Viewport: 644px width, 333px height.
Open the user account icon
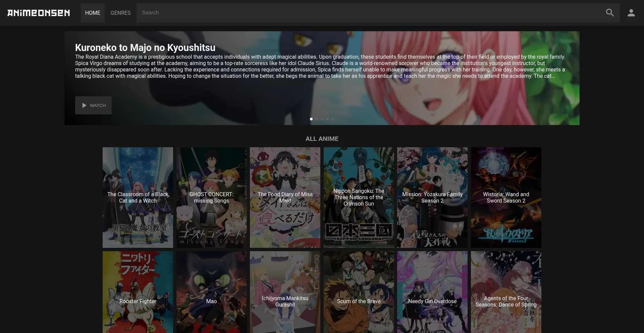click(631, 13)
